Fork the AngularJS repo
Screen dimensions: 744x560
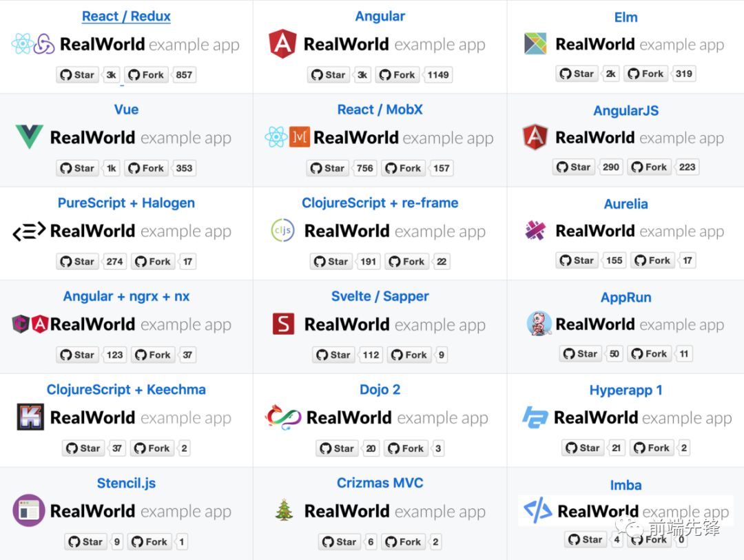coord(650,167)
